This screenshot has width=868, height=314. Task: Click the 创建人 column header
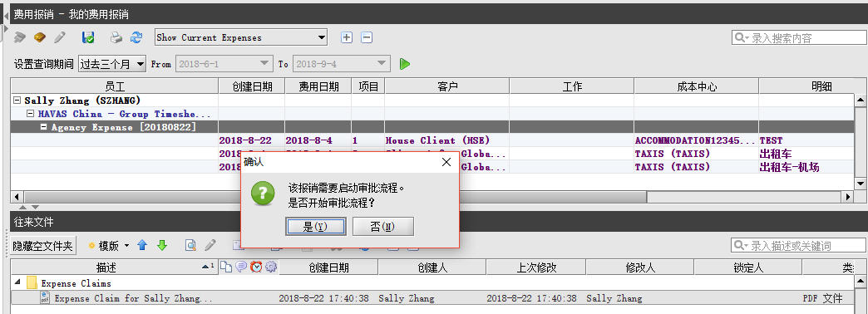tap(432, 267)
